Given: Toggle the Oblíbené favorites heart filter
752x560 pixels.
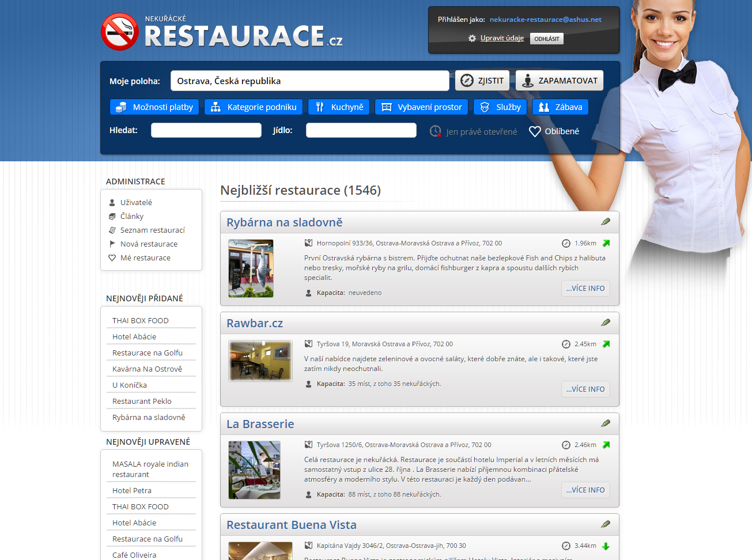Looking at the screenshot, I should 554,131.
